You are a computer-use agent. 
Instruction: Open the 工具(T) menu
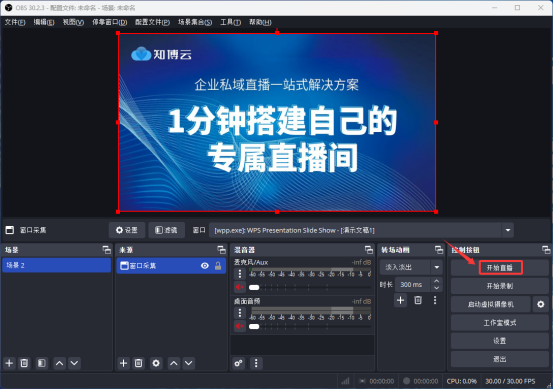click(x=231, y=22)
